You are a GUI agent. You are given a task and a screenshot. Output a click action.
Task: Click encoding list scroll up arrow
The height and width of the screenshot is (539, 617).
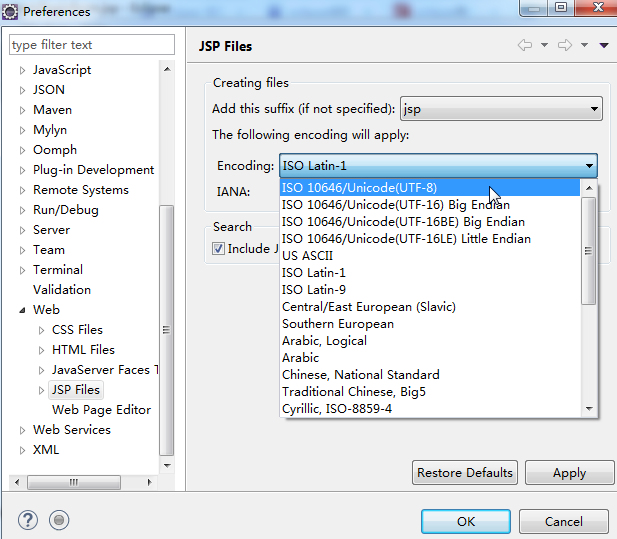point(589,188)
